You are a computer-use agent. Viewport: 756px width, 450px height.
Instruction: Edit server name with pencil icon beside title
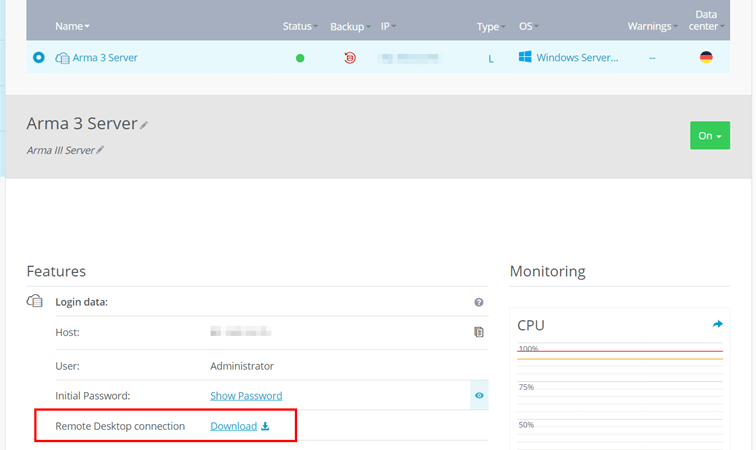144,125
